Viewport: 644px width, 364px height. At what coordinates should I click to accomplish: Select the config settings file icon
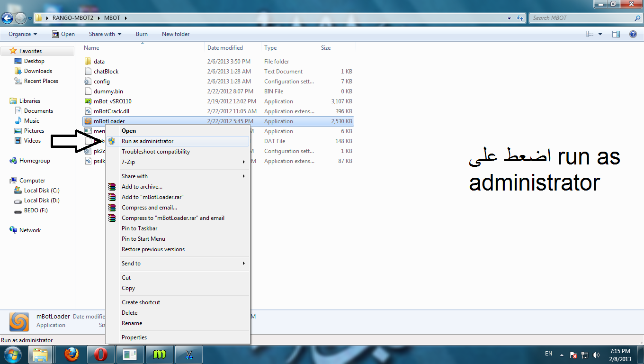(88, 82)
